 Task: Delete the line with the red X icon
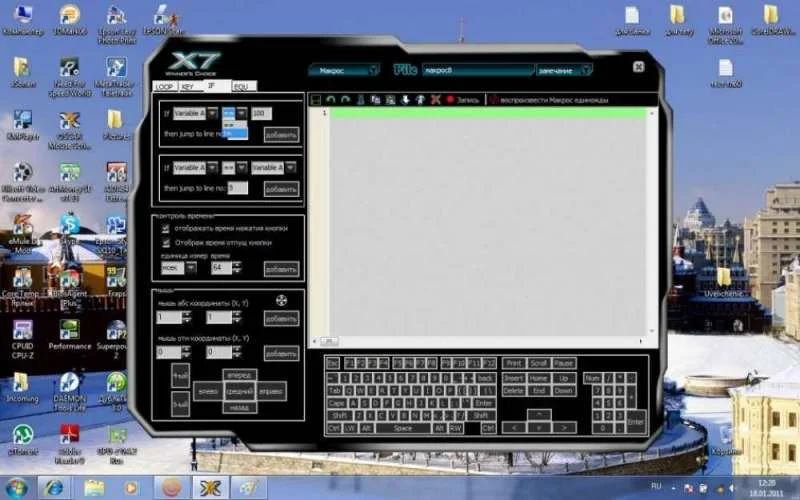435,99
